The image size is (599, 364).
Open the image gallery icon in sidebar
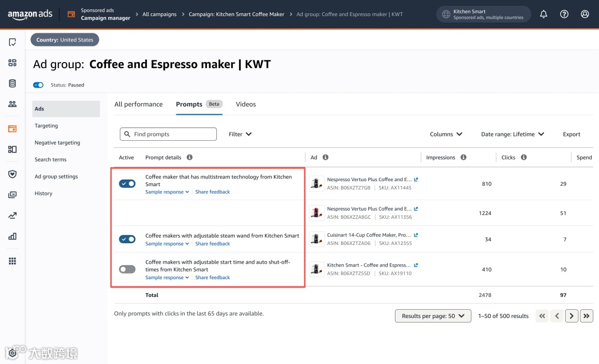click(x=12, y=194)
